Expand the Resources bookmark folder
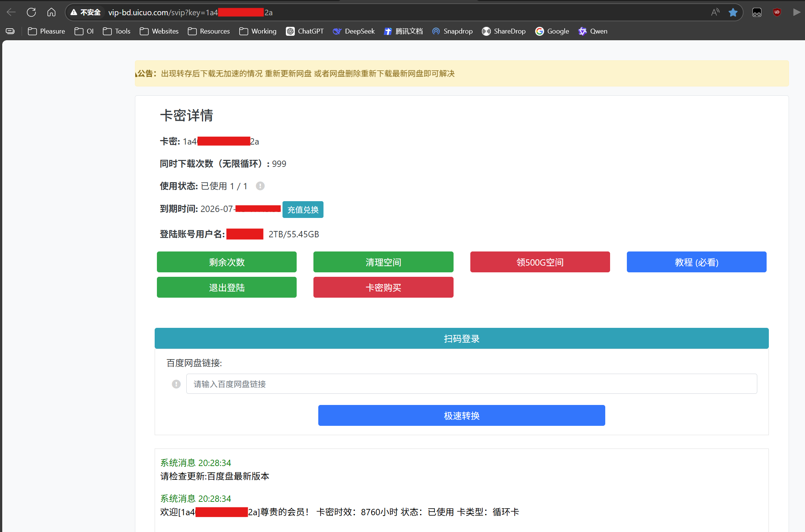This screenshot has width=805, height=532. tap(209, 31)
